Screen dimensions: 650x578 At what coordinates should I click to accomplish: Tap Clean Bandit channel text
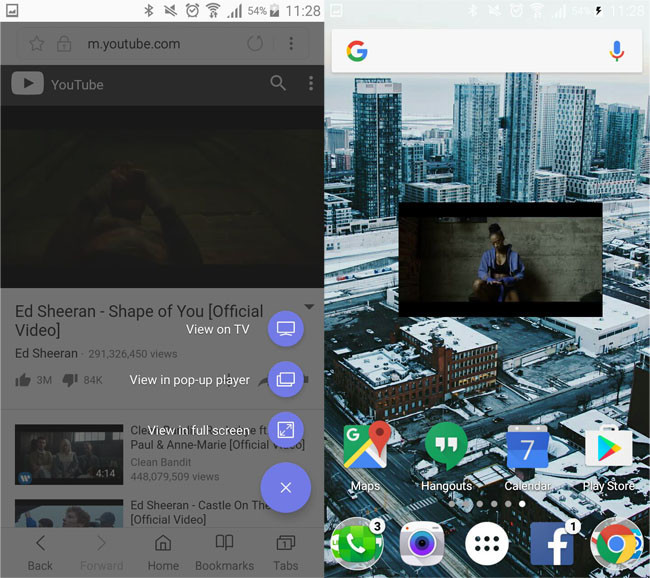pos(161,462)
